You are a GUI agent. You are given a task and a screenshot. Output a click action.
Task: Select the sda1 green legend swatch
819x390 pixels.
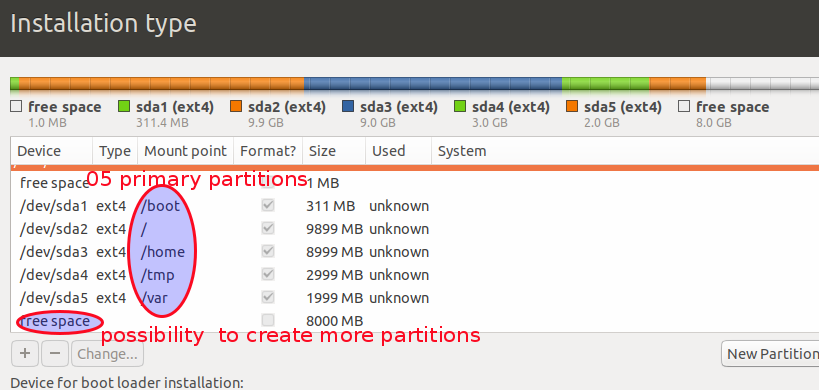(124, 107)
